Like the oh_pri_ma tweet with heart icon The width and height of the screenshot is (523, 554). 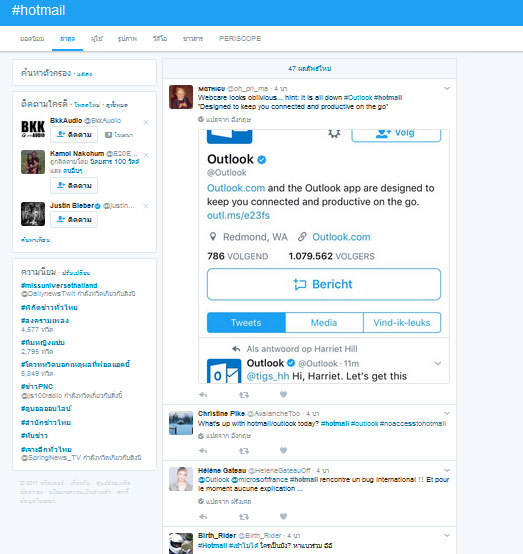coord(283,394)
